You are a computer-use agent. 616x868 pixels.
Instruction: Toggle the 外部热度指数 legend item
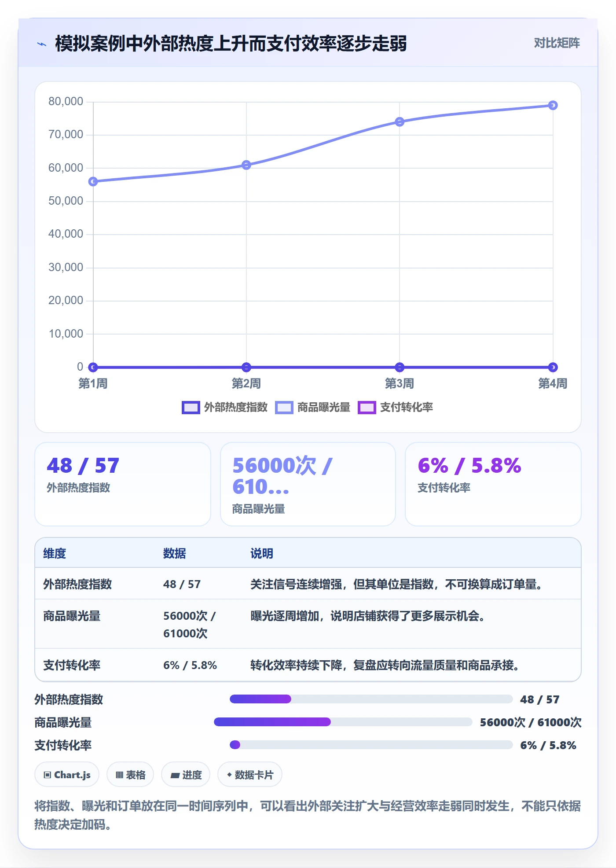click(224, 407)
